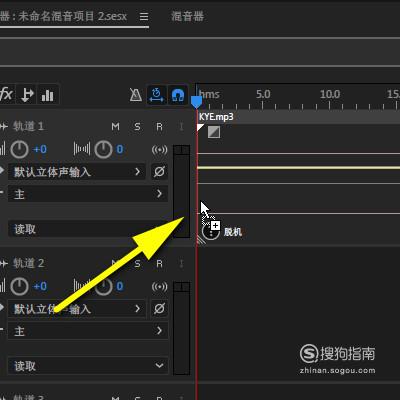Select the KYE.mp3 clip title
The width and height of the screenshot is (400, 400).
click(x=216, y=117)
